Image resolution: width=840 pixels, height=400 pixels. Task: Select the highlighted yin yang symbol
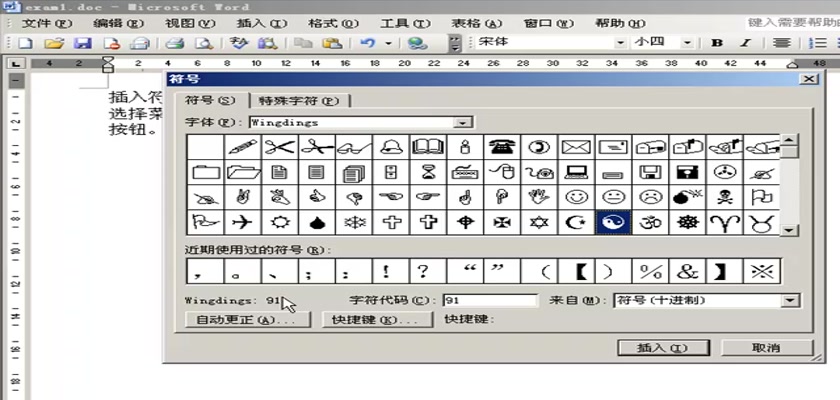613,222
